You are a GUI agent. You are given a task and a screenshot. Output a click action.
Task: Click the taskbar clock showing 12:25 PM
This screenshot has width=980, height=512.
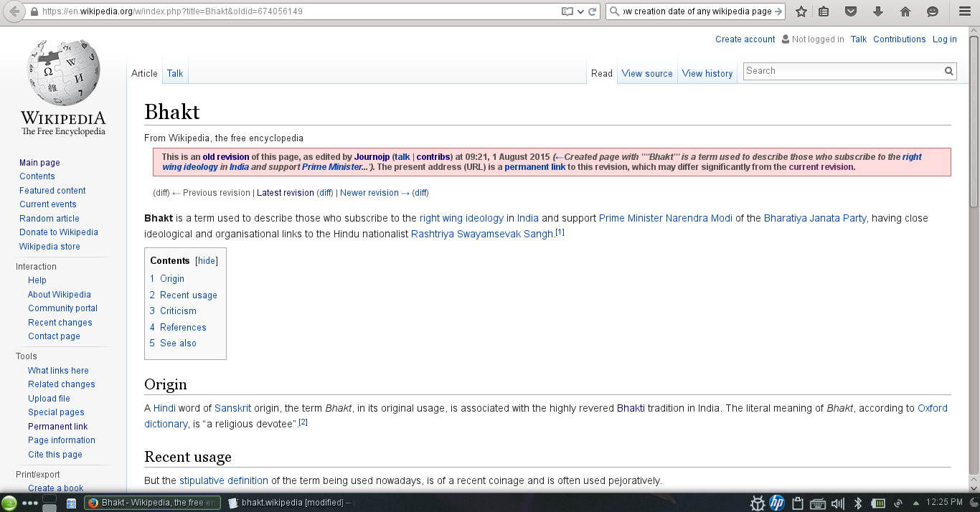coord(944,503)
